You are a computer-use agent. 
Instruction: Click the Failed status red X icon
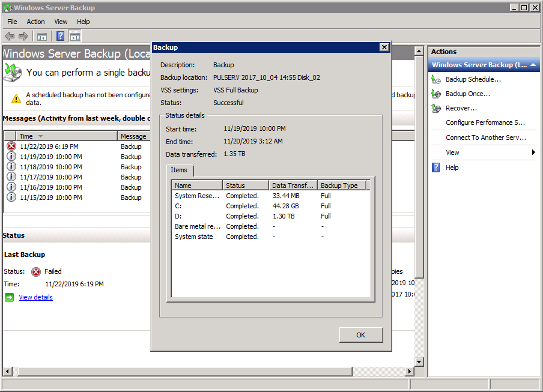(x=36, y=272)
